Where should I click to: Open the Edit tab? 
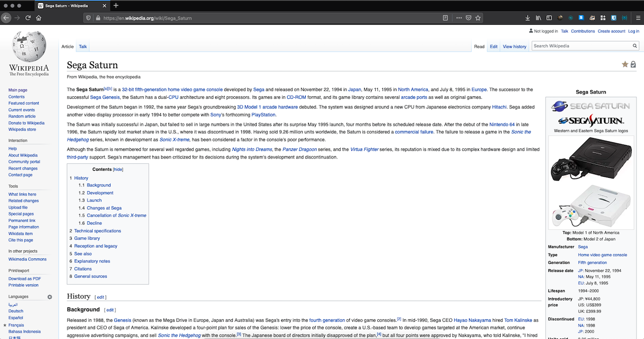pos(494,47)
